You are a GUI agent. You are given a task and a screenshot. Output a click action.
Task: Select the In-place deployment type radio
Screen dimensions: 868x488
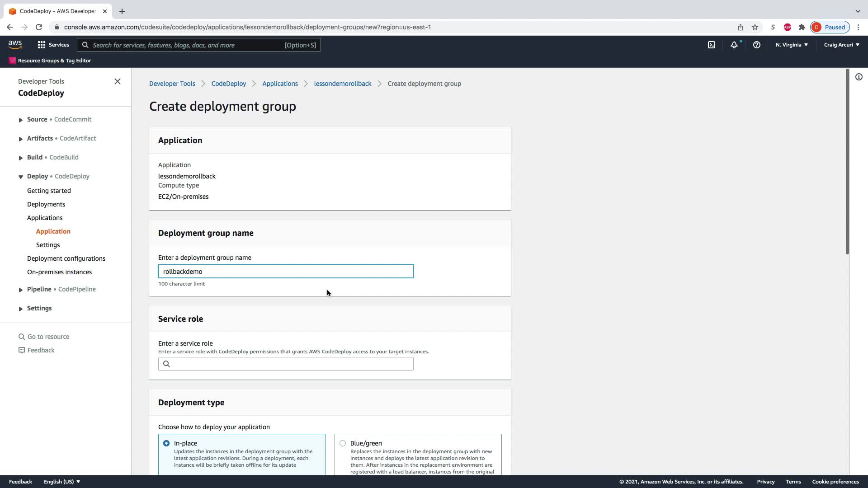click(x=166, y=443)
